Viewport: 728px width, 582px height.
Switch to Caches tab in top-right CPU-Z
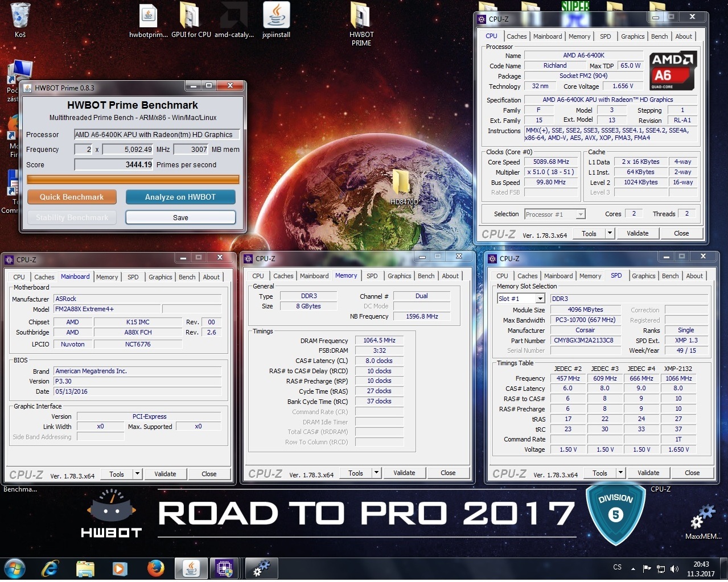pos(516,36)
